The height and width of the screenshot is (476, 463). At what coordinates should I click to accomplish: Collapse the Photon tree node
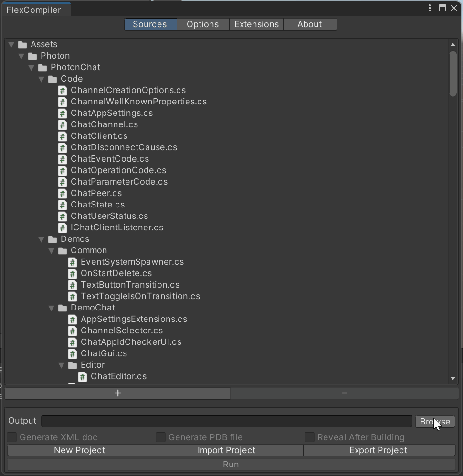point(21,56)
